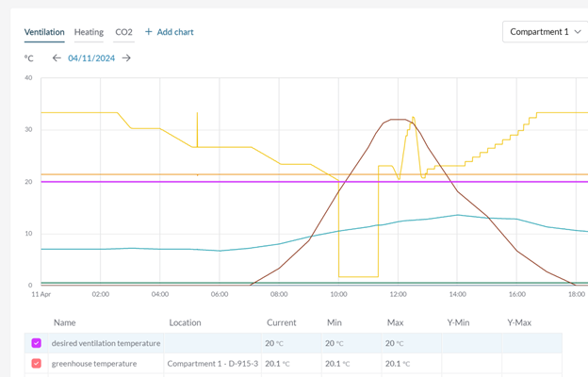The height and width of the screenshot is (377, 588).
Task: Uncheck greenhouse temperature red checkbox
Action: (36, 363)
